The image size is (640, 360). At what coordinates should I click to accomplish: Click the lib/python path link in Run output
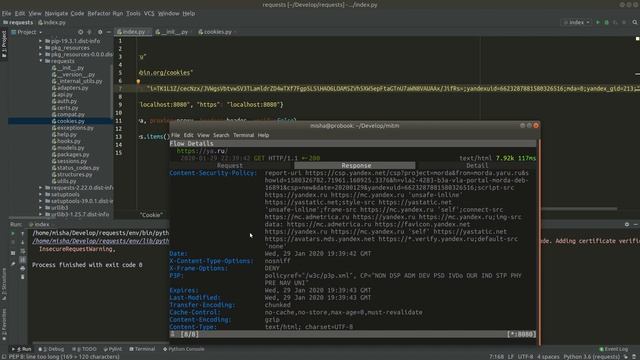click(x=100, y=241)
